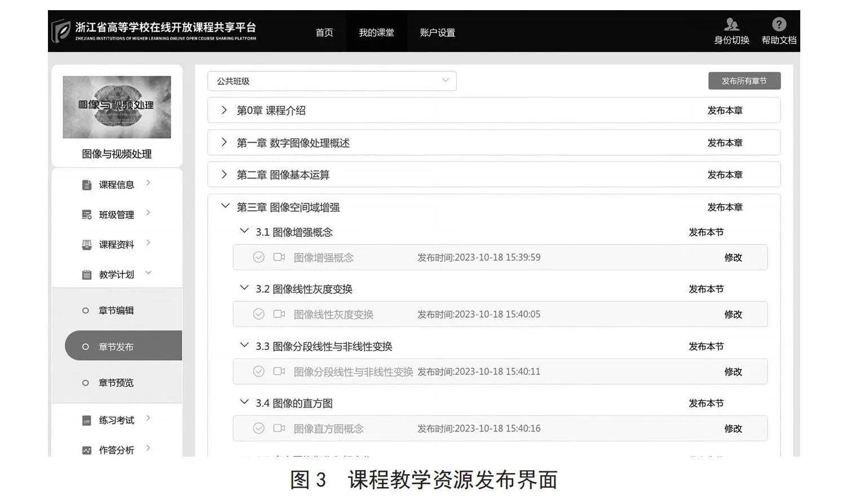Open 章节编辑 sidebar item

point(116,311)
